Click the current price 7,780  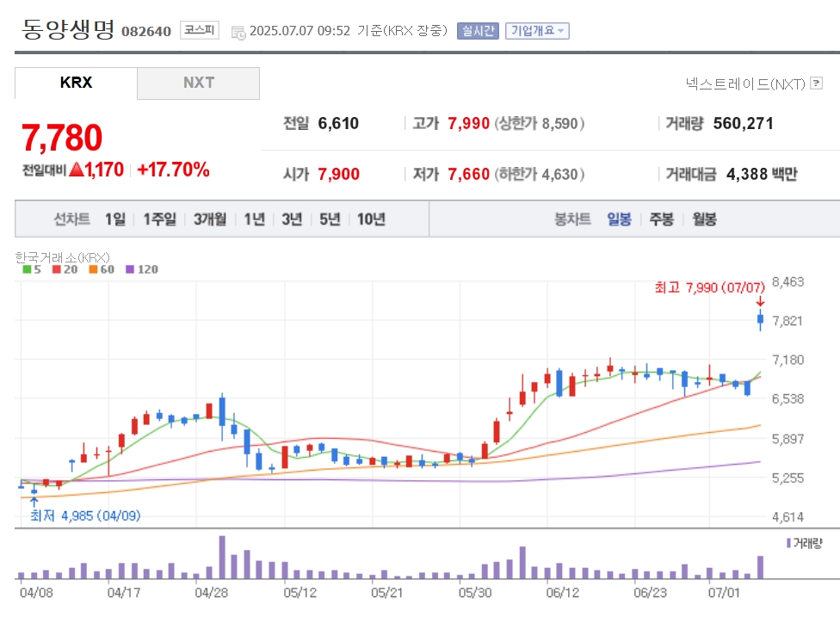tap(62, 138)
